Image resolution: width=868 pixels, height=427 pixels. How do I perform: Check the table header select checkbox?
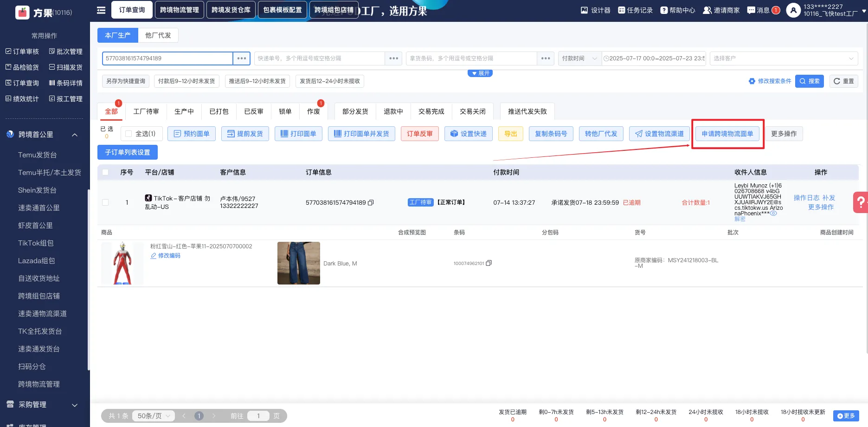[x=105, y=172]
